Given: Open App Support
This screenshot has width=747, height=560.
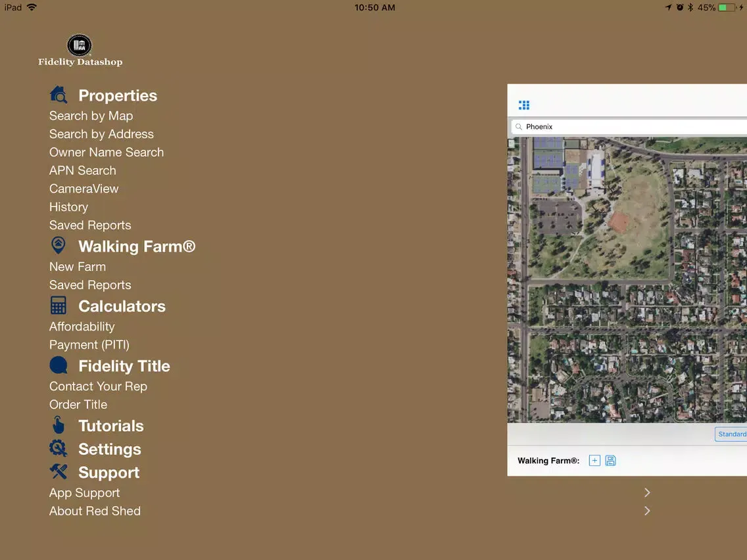Looking at the screenshot, I should (84, 493).
